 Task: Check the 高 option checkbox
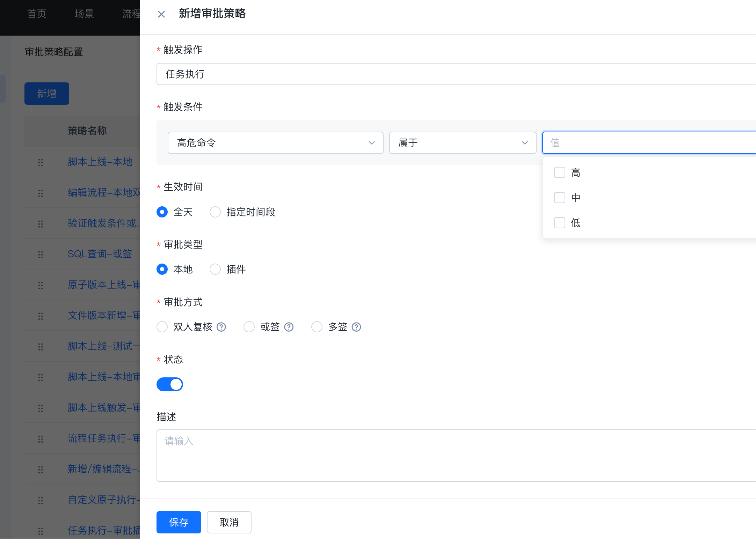(559, 172)
